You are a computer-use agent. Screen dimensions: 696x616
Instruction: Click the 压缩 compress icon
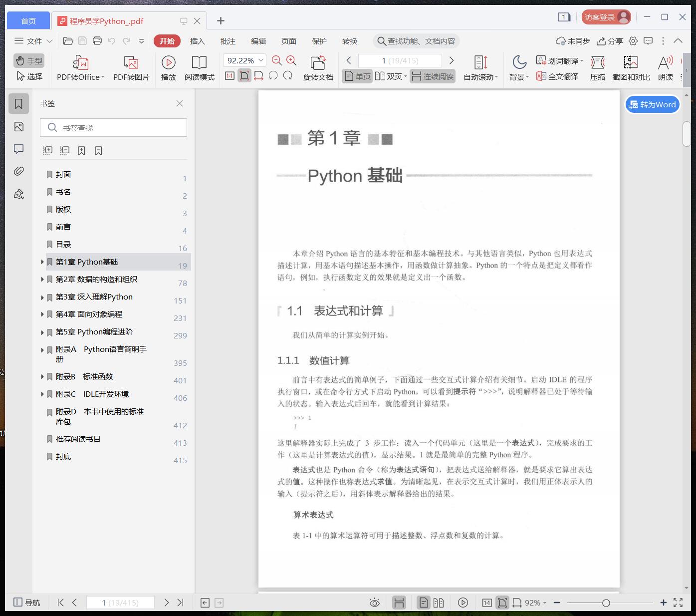[598, 68]
